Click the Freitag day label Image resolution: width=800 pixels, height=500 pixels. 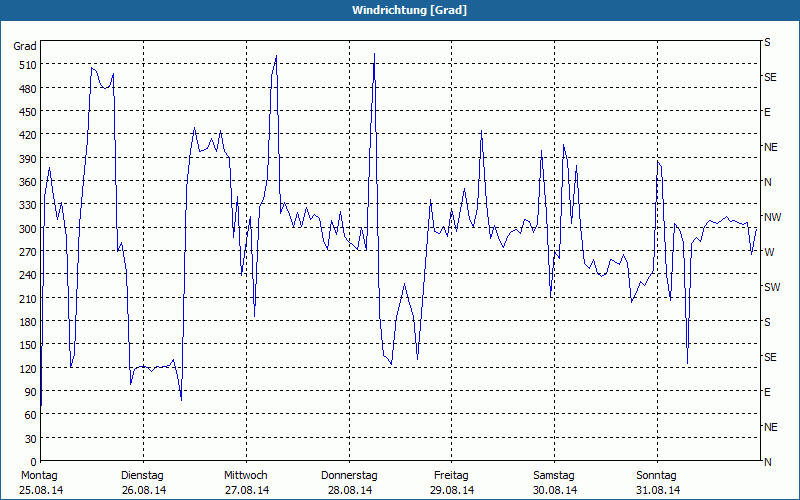tap(451, 476)
